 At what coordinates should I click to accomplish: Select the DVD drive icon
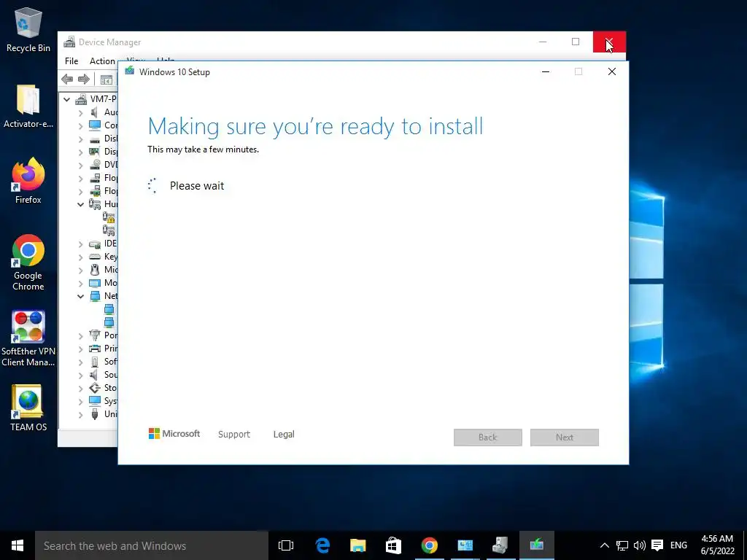tap(95, 165)
